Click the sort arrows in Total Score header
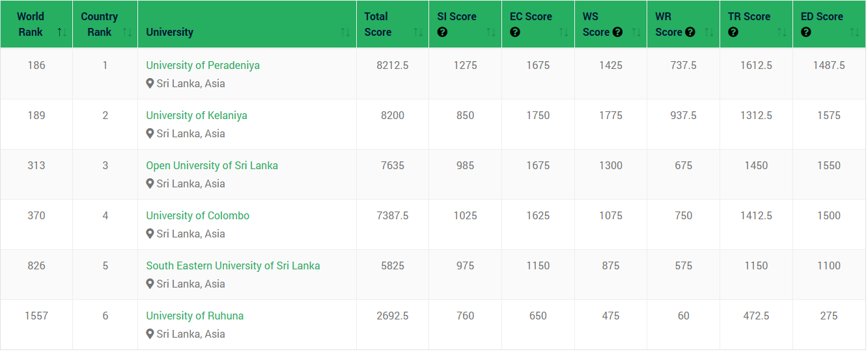The image size is (868, 352). [418, 32]
